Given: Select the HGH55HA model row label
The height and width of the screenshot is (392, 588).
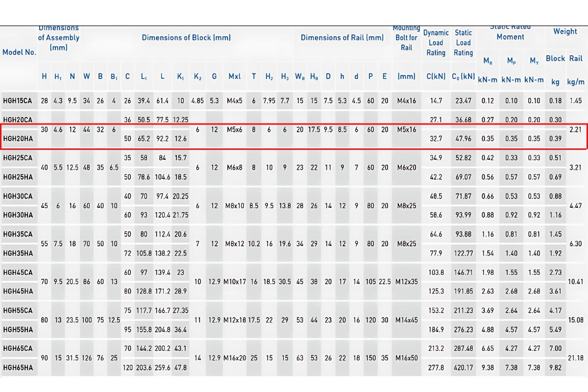Looking at the screenshot, I should click(18, 329).
